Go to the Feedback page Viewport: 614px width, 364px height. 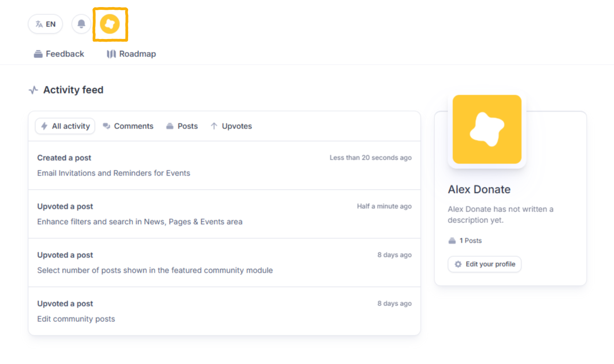[65, 54]
